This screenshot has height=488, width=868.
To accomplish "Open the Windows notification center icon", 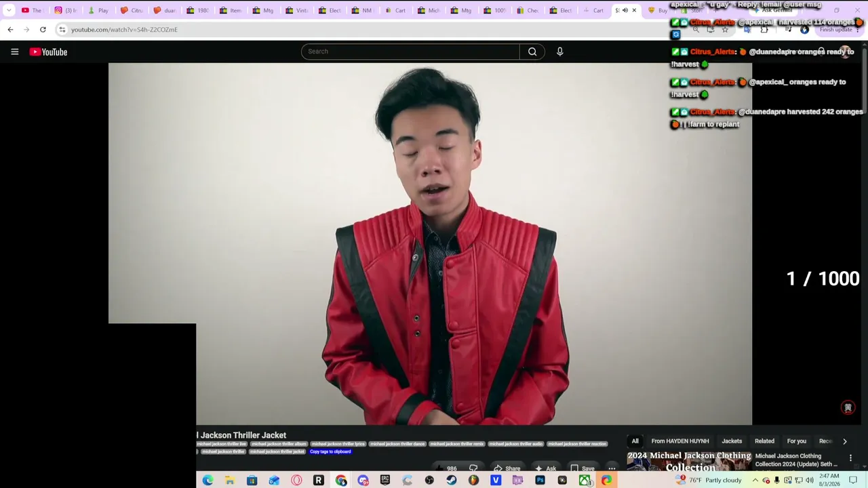I will click(853, 481).
